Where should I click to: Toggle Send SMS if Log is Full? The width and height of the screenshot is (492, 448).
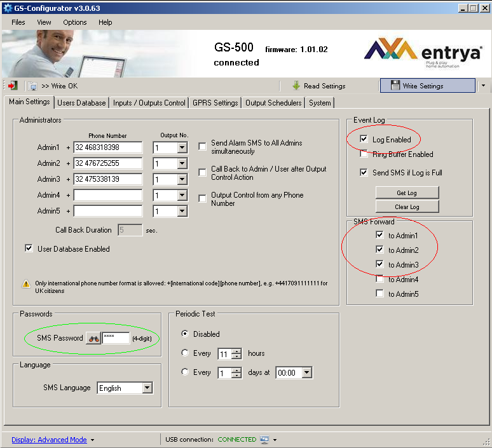(x=364, y=172)
